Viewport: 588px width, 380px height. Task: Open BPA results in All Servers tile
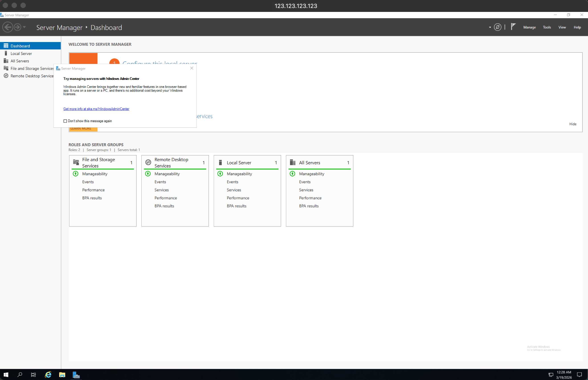[x=308, y=206]
